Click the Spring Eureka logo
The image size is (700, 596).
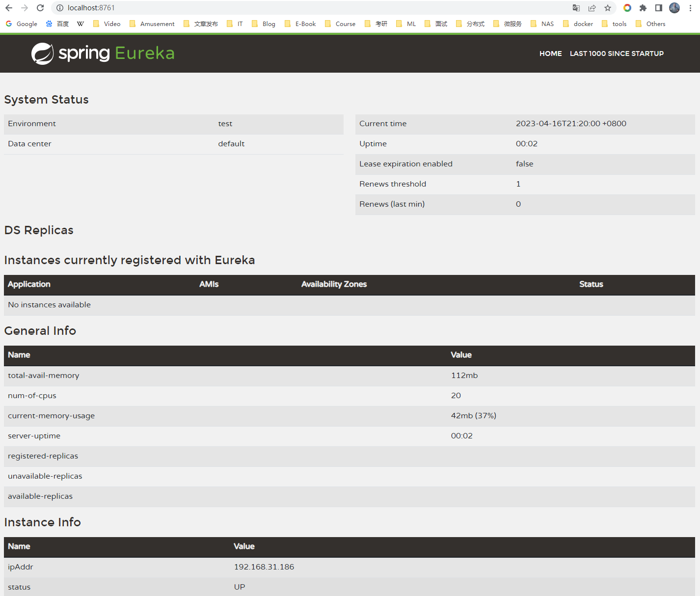103,53
